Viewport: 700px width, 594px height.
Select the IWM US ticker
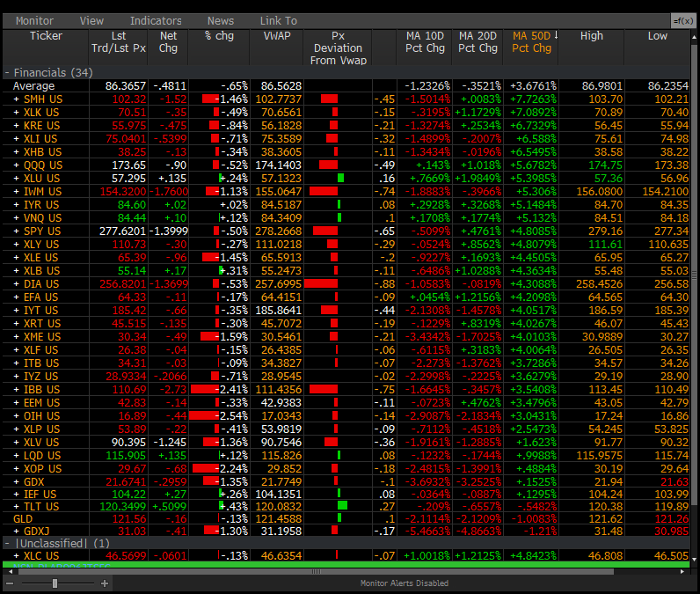point(42,192)
